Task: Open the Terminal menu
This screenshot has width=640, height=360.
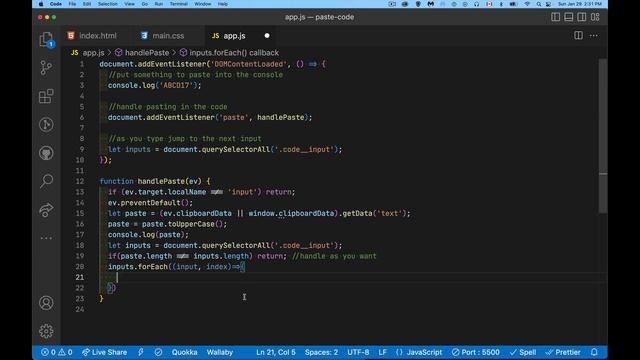Action: [x=178, y=4]
